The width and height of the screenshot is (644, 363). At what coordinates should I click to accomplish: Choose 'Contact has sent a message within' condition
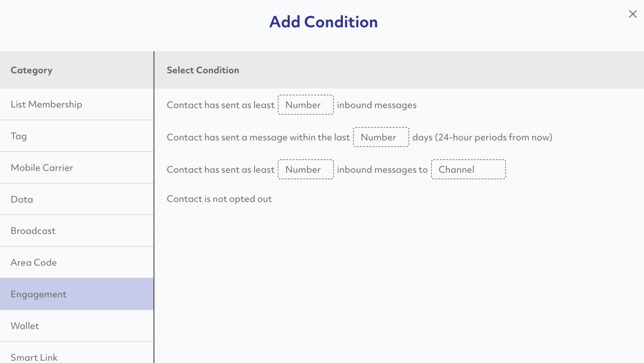(258, 137)
